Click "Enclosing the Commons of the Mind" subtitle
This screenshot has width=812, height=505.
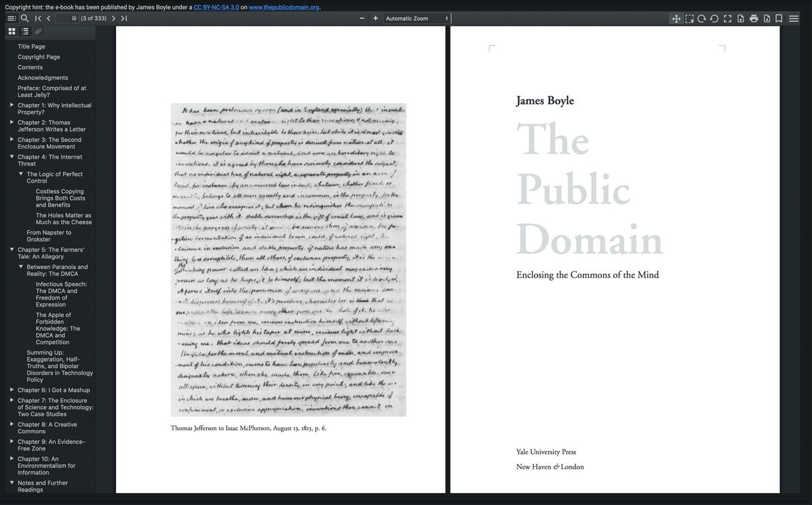click(587, 275)
